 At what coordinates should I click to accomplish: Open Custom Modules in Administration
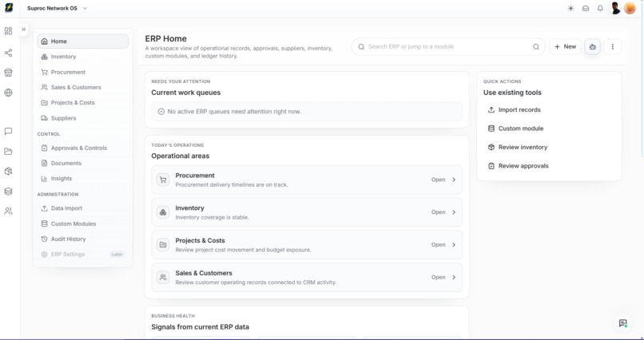click(82, 223)
